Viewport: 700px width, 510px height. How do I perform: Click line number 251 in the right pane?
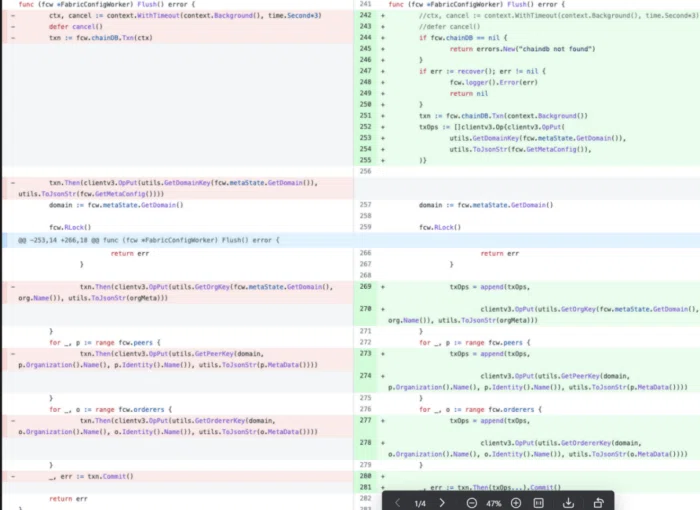(366, 116)
